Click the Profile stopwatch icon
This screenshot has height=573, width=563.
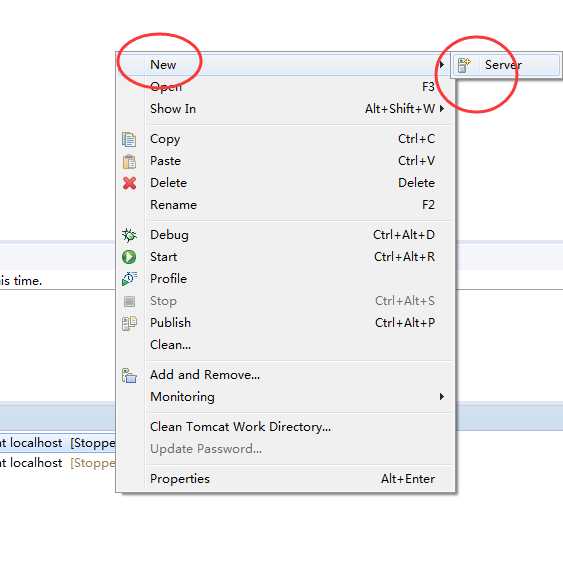[x=129, y=279]
